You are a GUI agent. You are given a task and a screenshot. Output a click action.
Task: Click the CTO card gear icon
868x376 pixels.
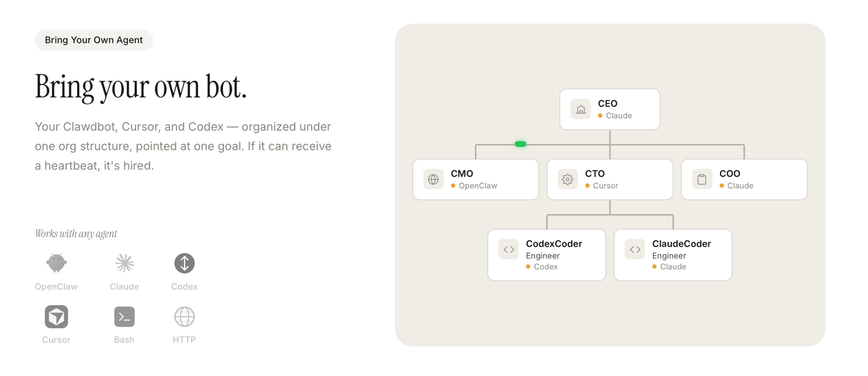click(x=567, y=179)
